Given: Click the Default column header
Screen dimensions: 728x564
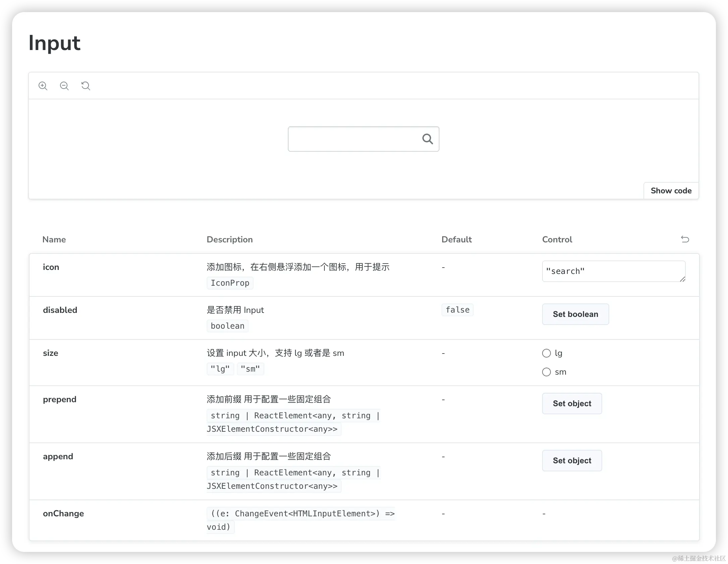Looking at the screenshot, I should click(x=456, y=239).
